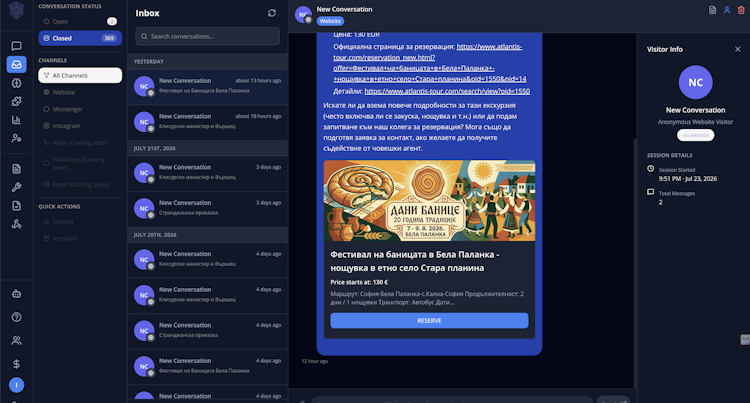Image resolution: width=750 pixels, height=403 pixels.
Task: Click the blue person icon in conversation header
Action: [x=727, y=10]
